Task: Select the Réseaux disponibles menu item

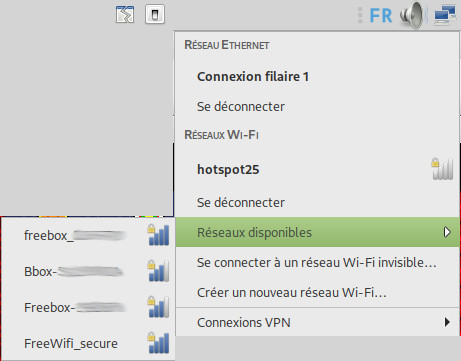Action: 317,232
